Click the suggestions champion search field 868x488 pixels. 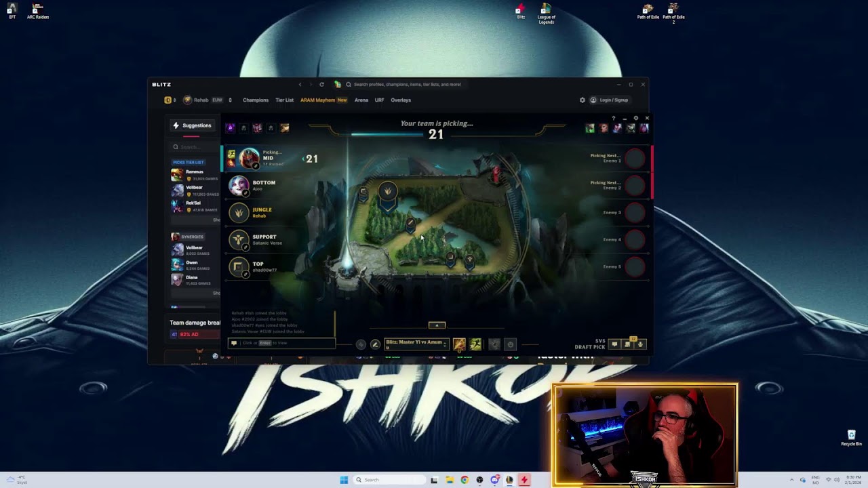coord(195,147)
